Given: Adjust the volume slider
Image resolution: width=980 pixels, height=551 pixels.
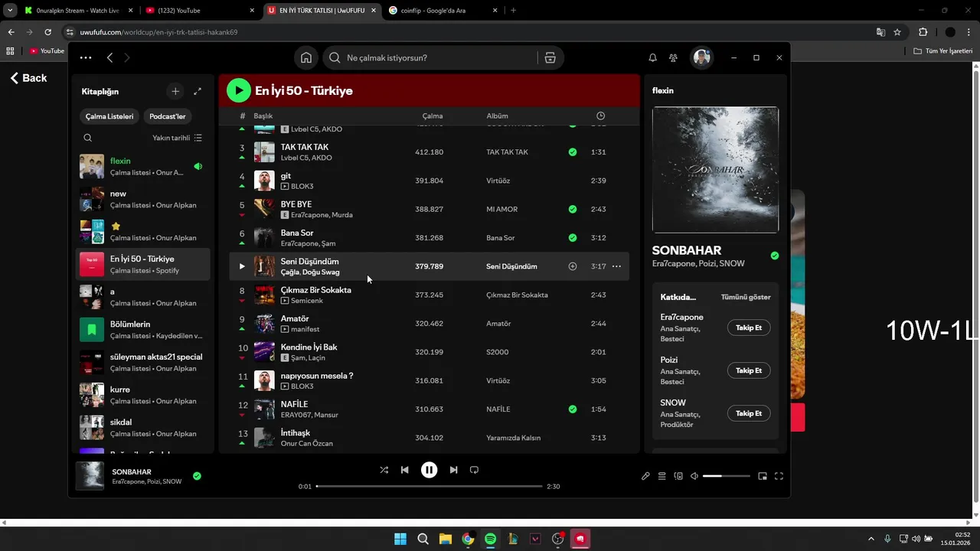Looking at the screenshot, I should [x=727, y=476].
